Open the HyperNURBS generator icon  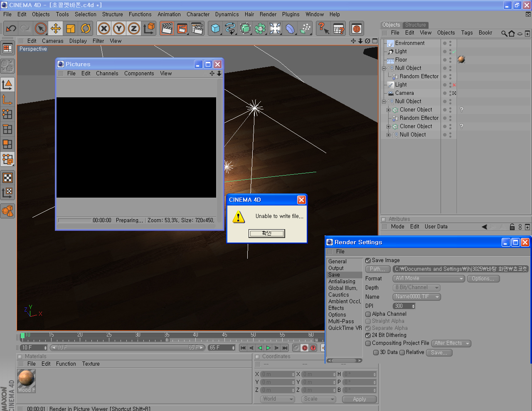pos(245,28)
